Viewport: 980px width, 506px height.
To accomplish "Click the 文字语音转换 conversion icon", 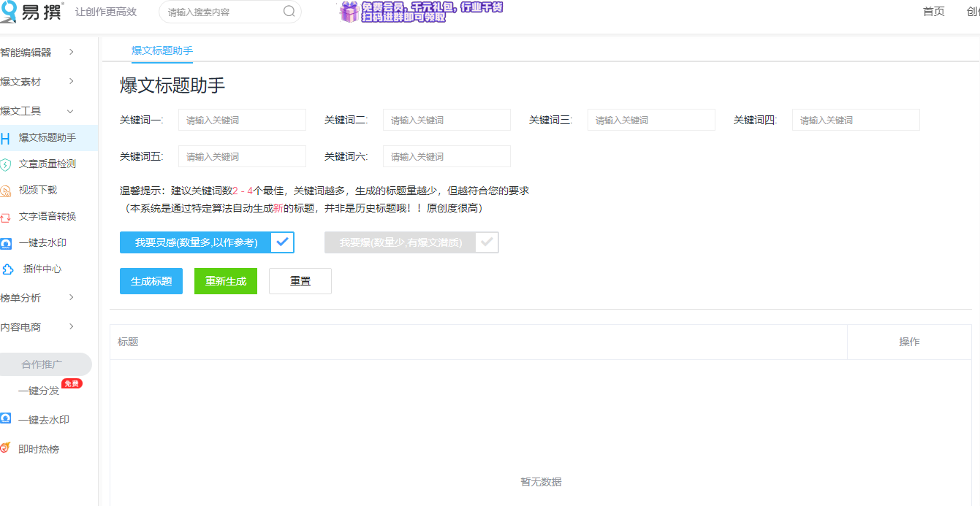I will pyautogui.click(x=7, y=216).
